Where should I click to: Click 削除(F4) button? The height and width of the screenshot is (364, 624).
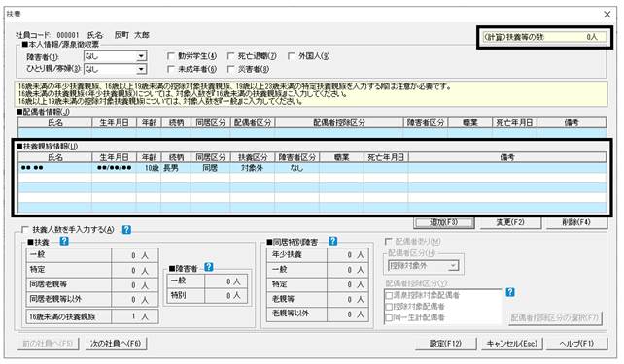point(576,222)
